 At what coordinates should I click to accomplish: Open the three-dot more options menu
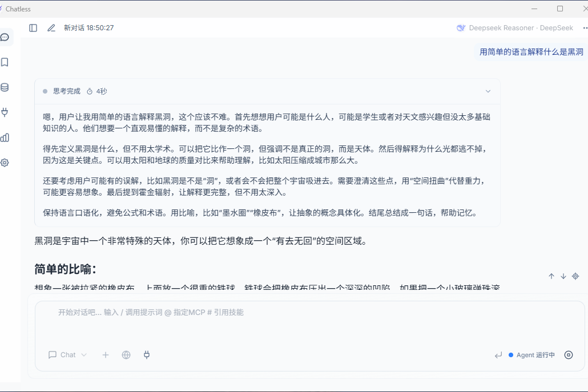tap(585, 28)
